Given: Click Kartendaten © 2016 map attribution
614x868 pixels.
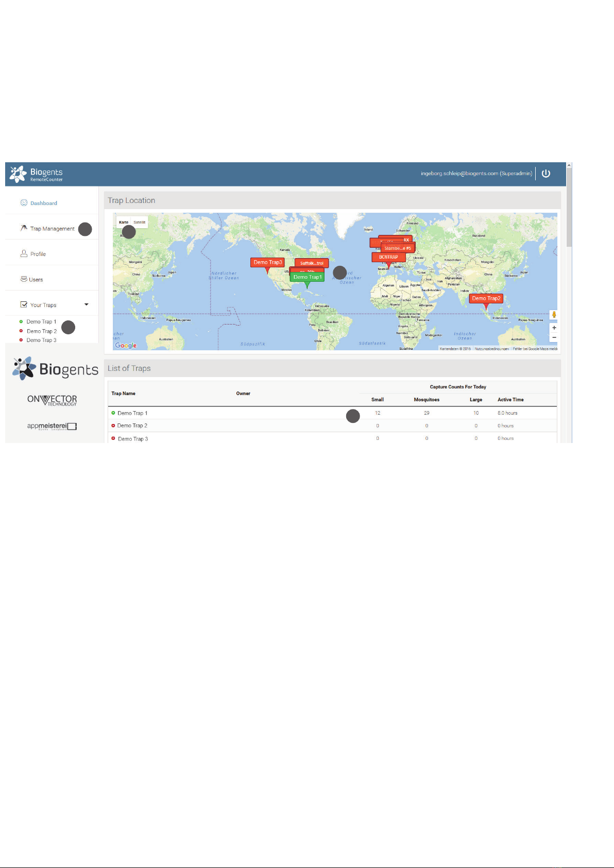Looking at the screenshot, I should coord(455,349).
